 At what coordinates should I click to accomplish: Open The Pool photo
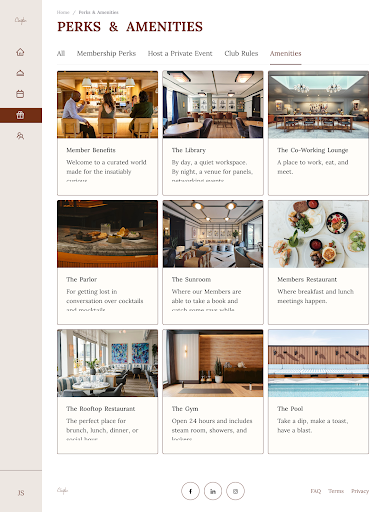pyautogui.click(x=318, y=363)
